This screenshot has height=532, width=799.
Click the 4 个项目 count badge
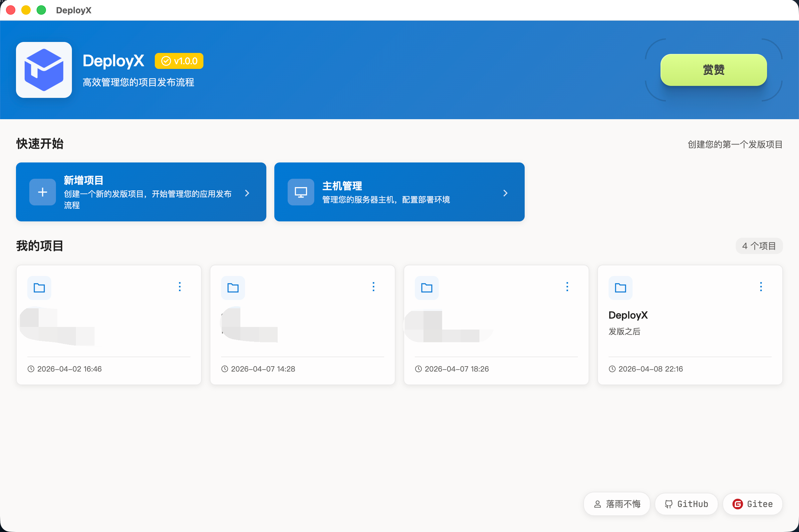[759, 246]
